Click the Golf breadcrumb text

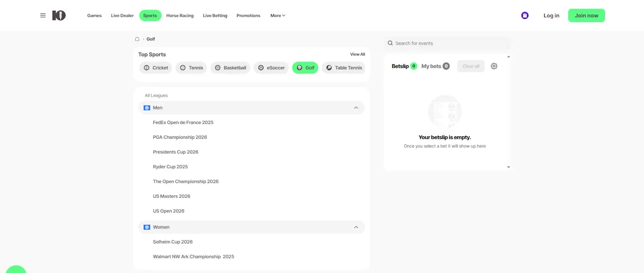(x=151, y=39)
